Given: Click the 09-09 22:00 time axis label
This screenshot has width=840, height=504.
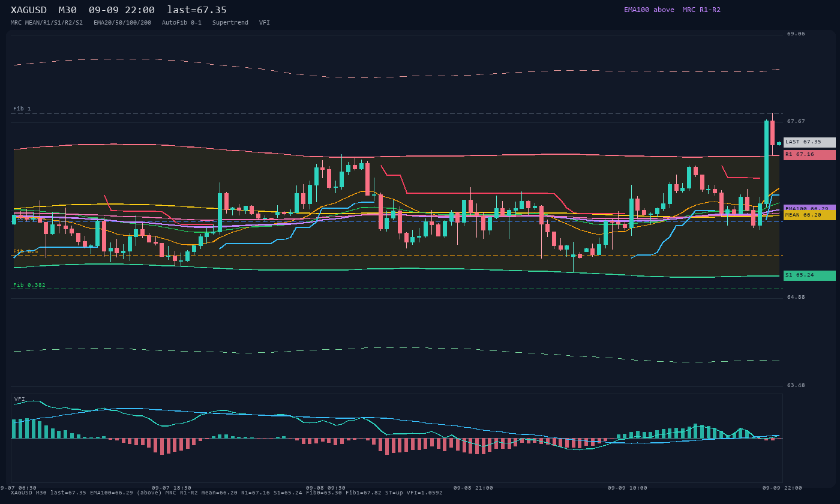Looking at the screenshot, I should (x=782, y=488).
